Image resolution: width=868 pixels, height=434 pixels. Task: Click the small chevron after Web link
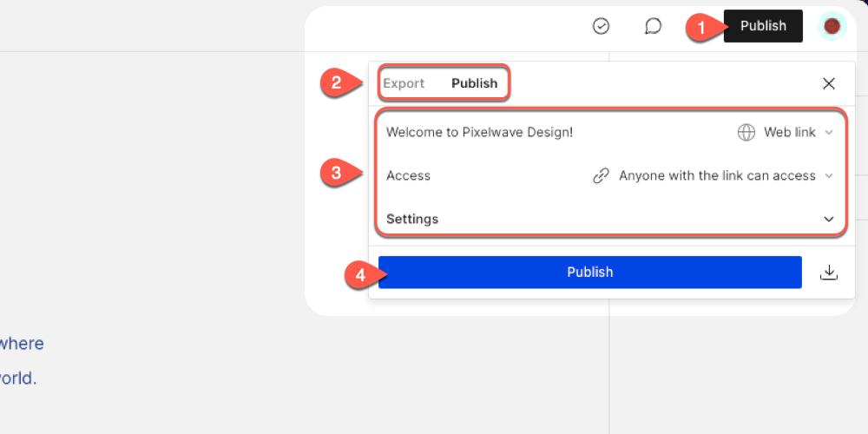click(x=829, y=132)
